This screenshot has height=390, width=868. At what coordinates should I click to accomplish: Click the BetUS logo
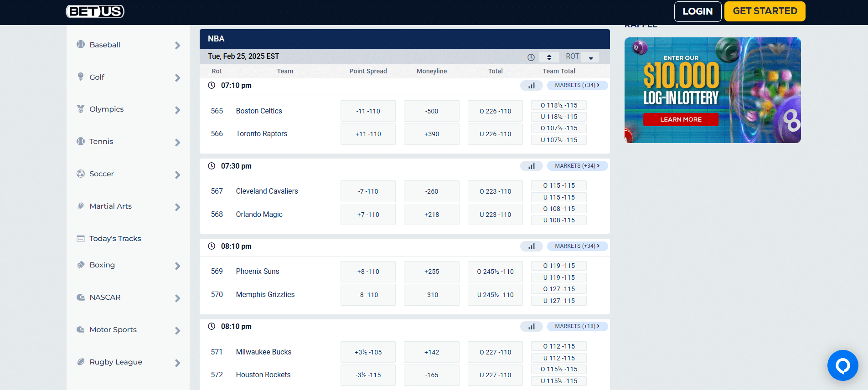click(95, 11)
